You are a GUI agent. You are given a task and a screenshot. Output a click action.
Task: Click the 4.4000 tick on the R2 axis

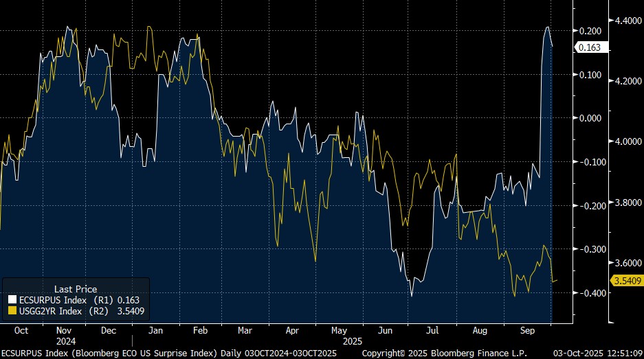pos(627,21)
